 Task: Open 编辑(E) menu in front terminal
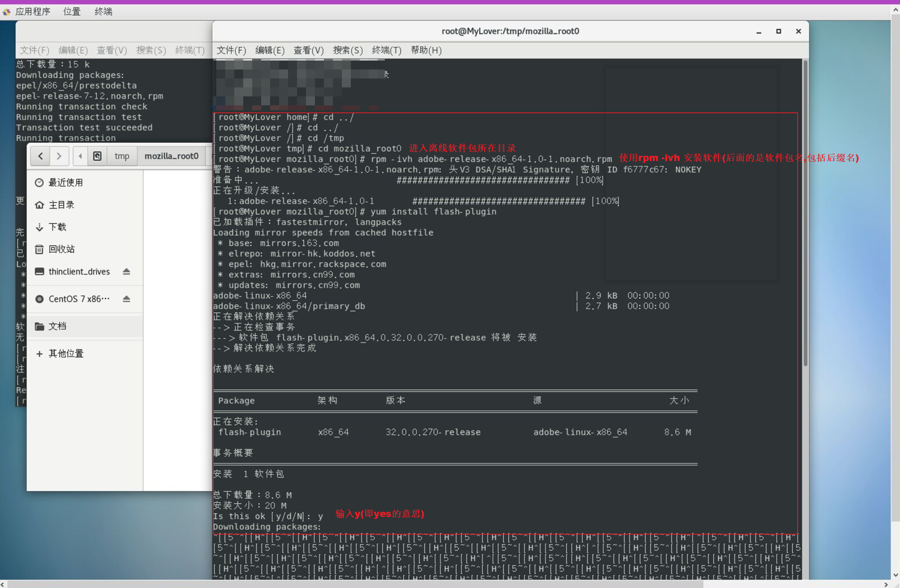pos(270,50)
